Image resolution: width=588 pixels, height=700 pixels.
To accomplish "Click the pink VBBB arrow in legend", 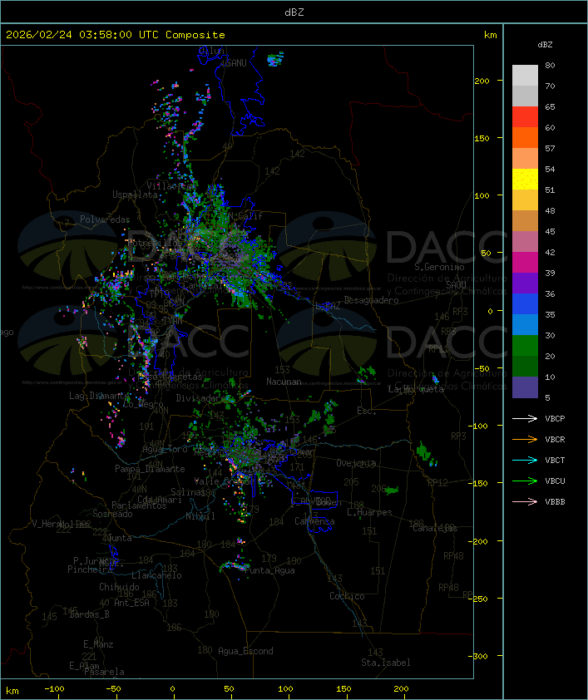I will point(525,501).
